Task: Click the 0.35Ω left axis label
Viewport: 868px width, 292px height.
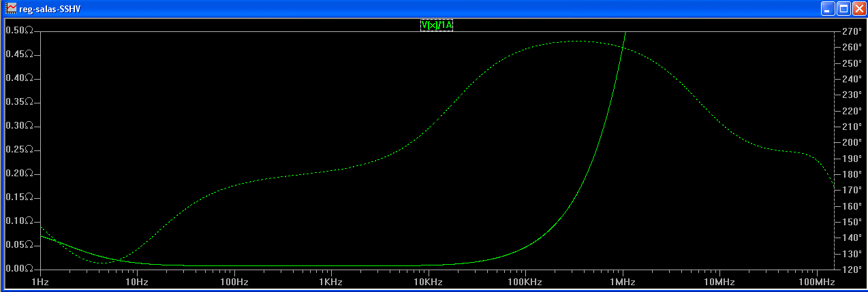Action: [19, 102]
